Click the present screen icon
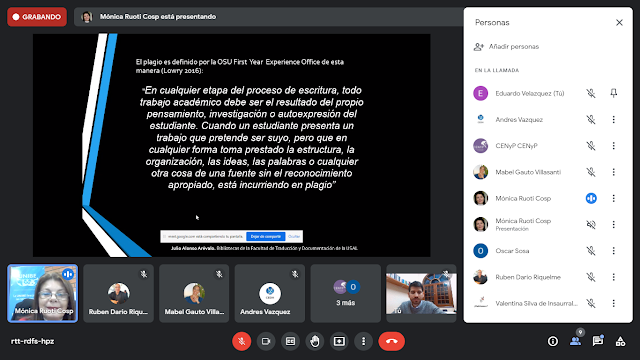The image size is (640, 360). 339,341
